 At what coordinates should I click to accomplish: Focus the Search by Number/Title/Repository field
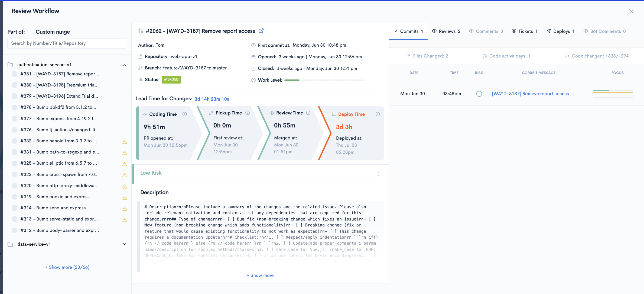[67, 43]
